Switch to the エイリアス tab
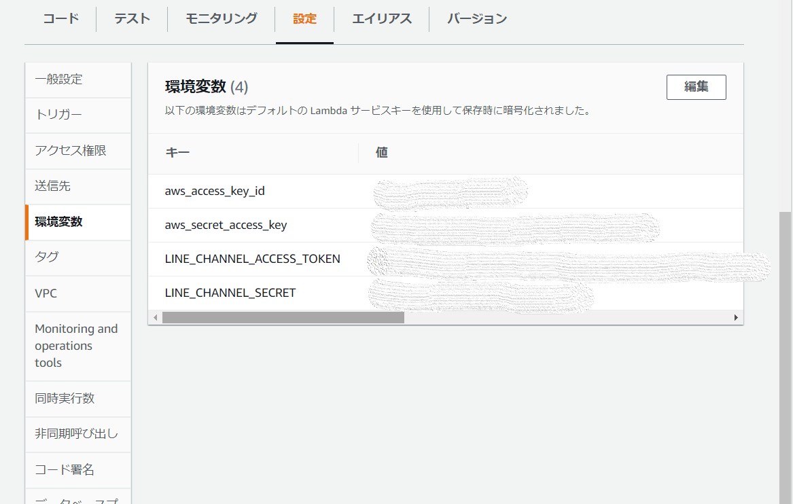 point(383,19)
